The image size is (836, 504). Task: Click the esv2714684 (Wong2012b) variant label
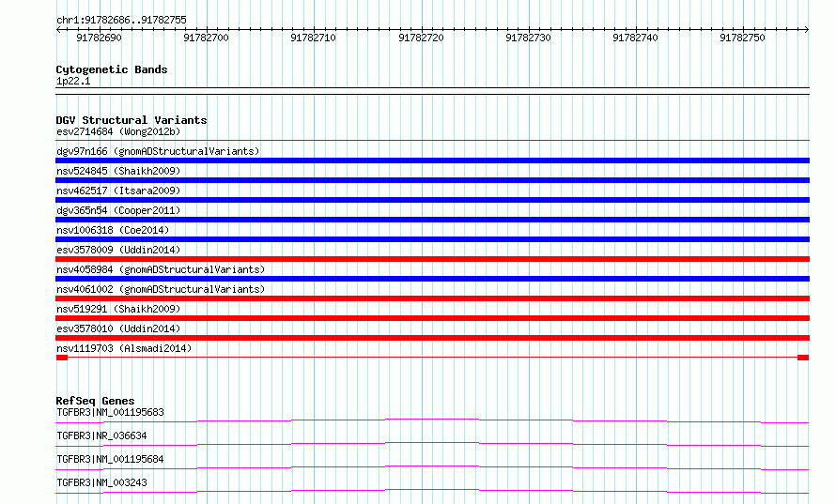tap(118, 131)
